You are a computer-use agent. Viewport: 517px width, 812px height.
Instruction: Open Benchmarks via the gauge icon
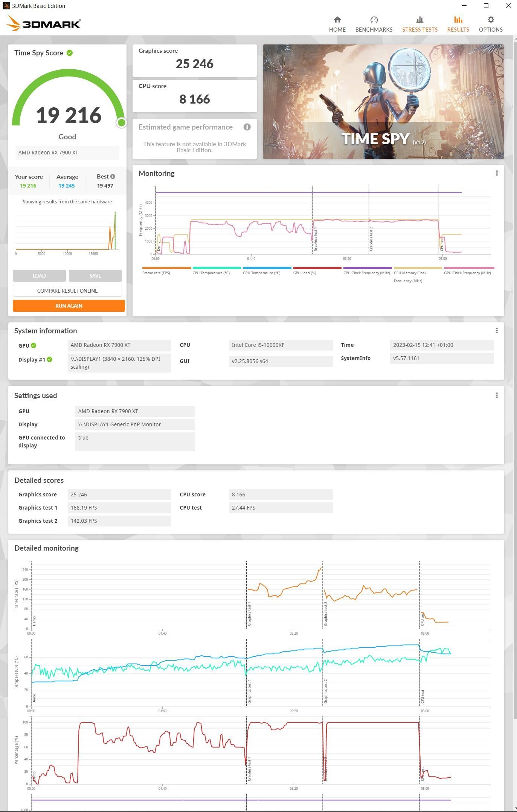(x=374, y=20)
